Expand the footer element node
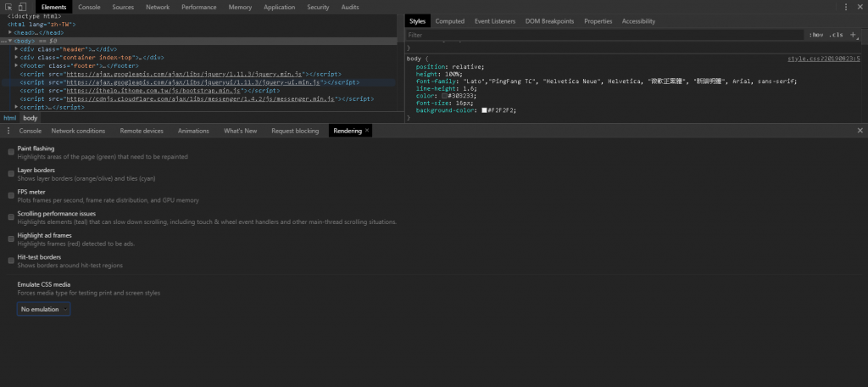 (x=17, y=65)
